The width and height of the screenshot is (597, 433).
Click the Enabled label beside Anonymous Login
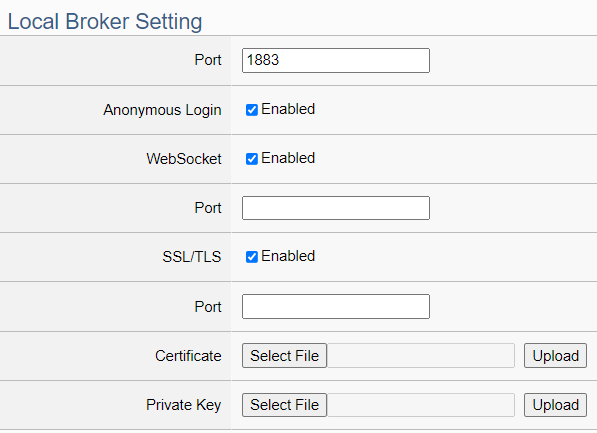[x=288, y=109]
